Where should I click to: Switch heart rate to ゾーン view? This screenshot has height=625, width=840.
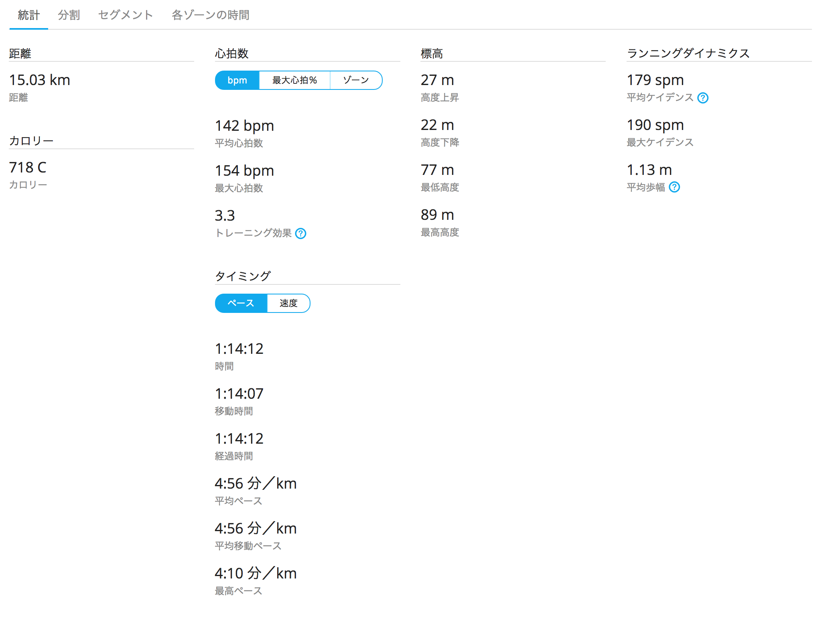[356, 80]
